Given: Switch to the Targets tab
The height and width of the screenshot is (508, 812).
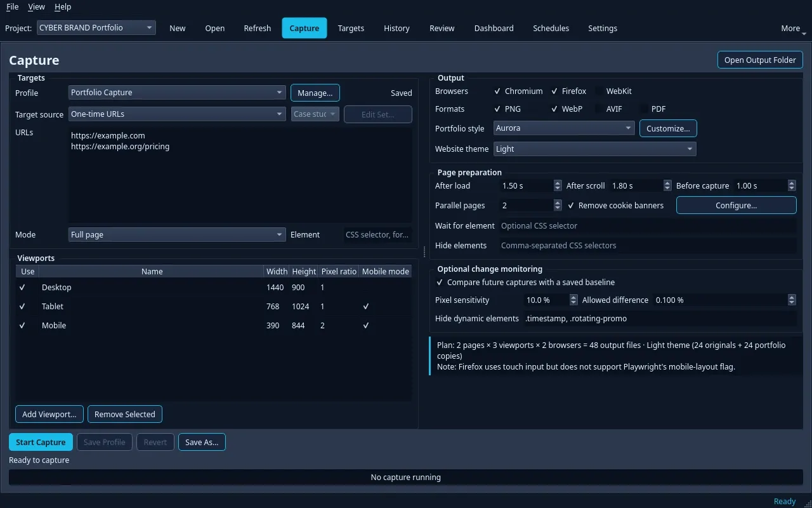Looking at the screenshot, I should pyautogui.click(x=351, y=28).
